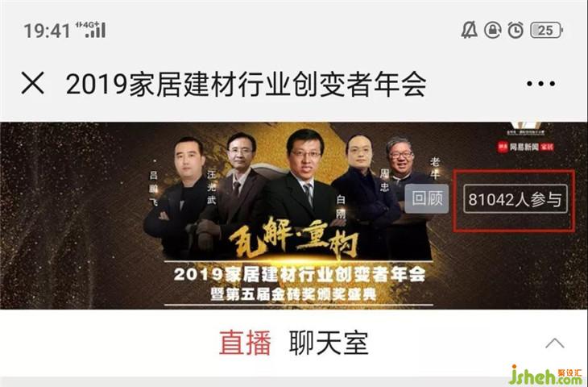The width and height of the screenshot is (588, 387).
Task: Switch to the 直播 tab
Action: pos(245,343)
